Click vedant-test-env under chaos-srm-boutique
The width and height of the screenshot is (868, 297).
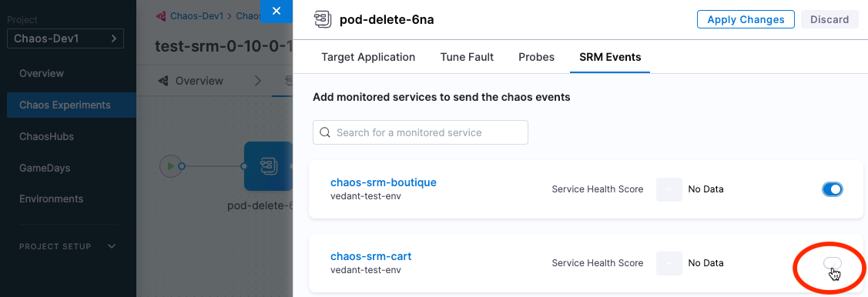(x=365, y=196)
